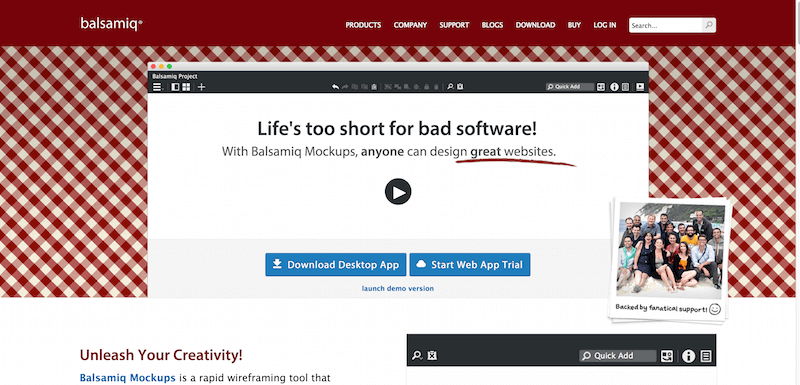
Task: Click Download Desktop App button
Action: click(x=336, y=265)
